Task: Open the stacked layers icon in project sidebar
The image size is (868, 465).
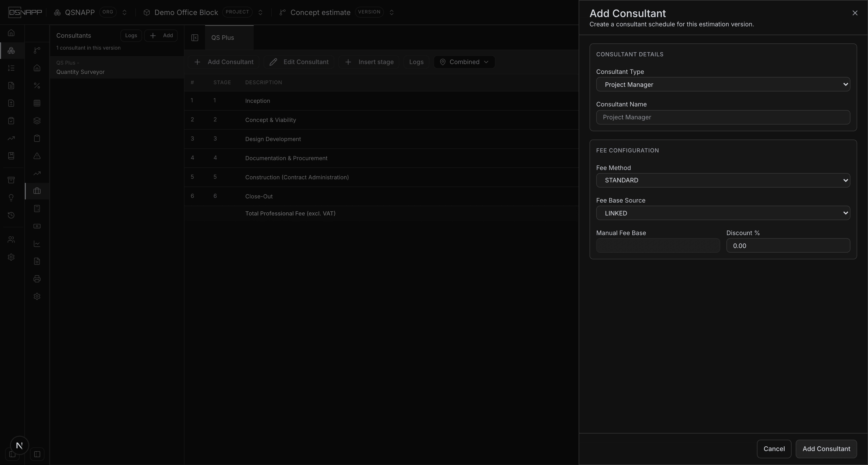Action: pos(37,121)
